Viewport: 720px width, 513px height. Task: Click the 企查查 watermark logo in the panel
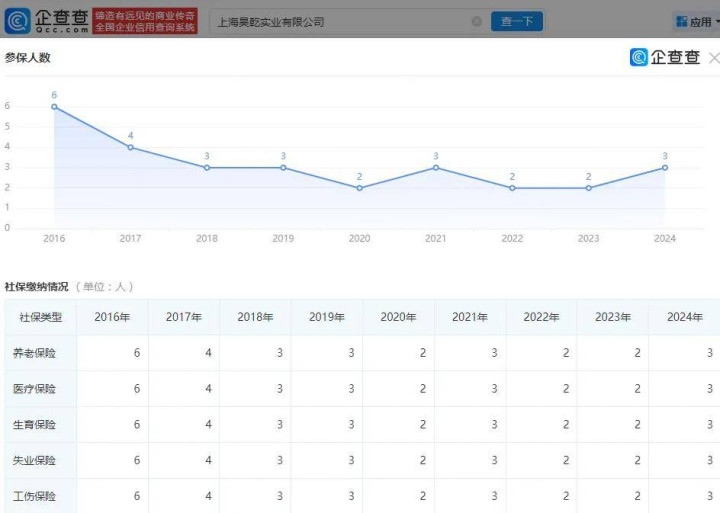click(665, 58)
